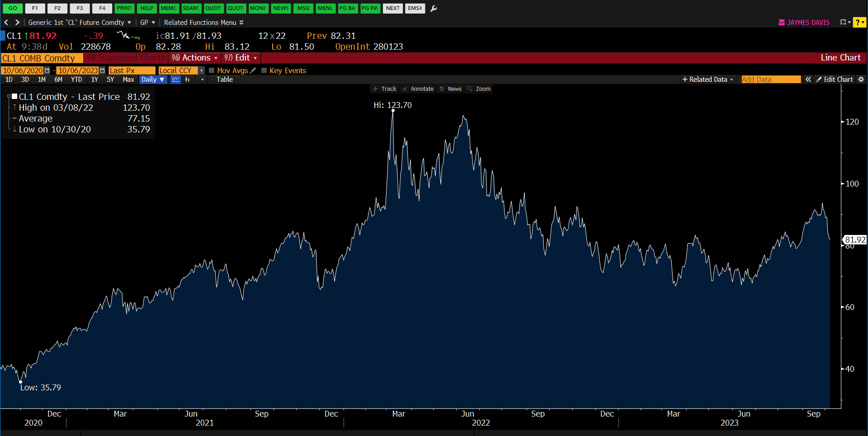Click the end date 10/06/2023 field
Screen dimensions: 868x436
(78, 70)
